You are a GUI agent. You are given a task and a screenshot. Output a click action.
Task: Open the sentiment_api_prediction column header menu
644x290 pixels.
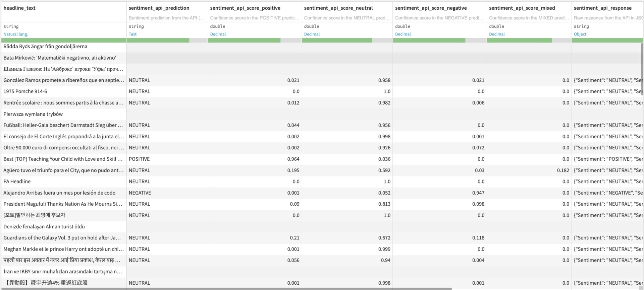coord(159,8)
